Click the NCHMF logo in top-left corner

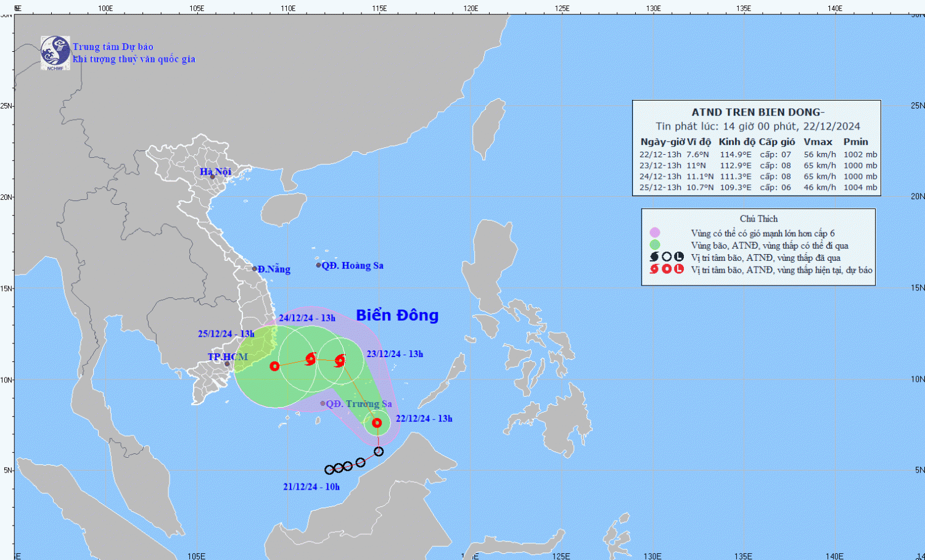click(55, 52)
